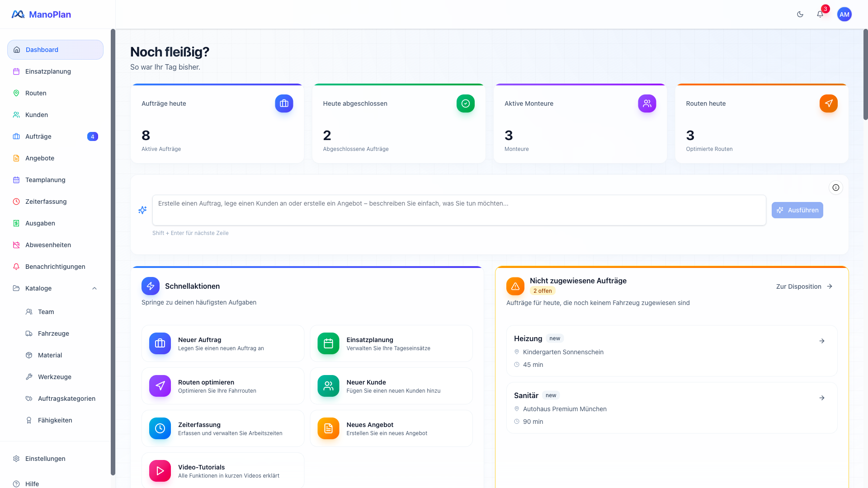Click the info icon in the AI prompt card
Image resolution: width=868 pixels, height=488 pixels.
coord(835,188)
